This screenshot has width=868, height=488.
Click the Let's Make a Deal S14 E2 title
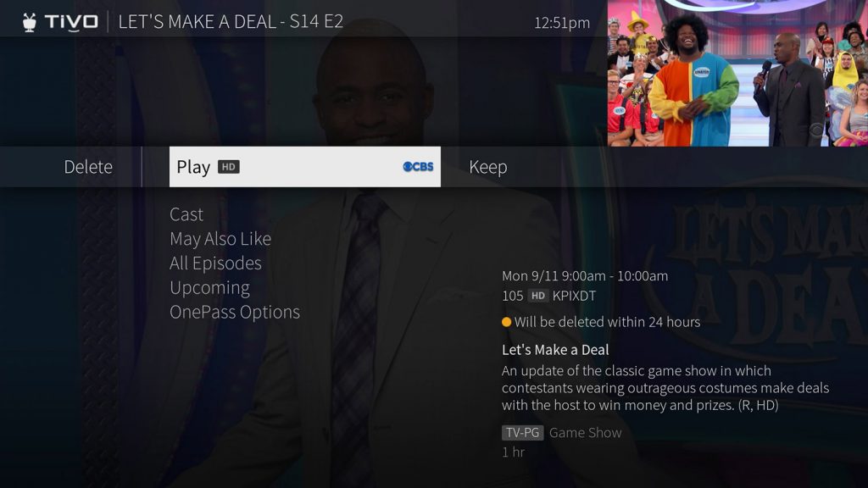[x=231, y=21]
